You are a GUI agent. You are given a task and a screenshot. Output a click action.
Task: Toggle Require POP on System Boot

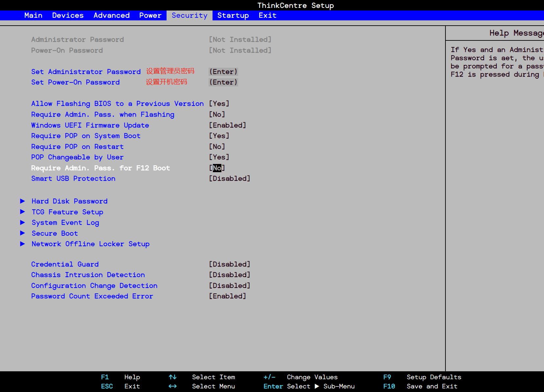click(219, 135)
